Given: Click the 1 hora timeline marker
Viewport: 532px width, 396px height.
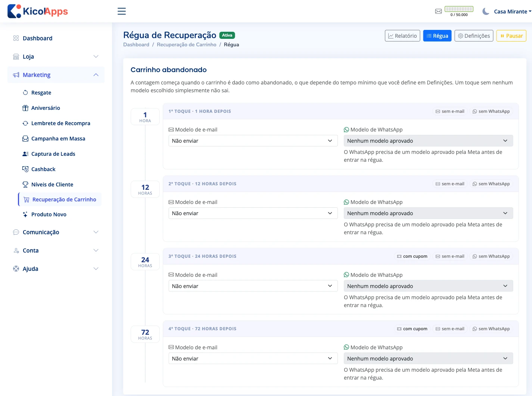Looking at the screenshot, I should [x=145, y=117].
